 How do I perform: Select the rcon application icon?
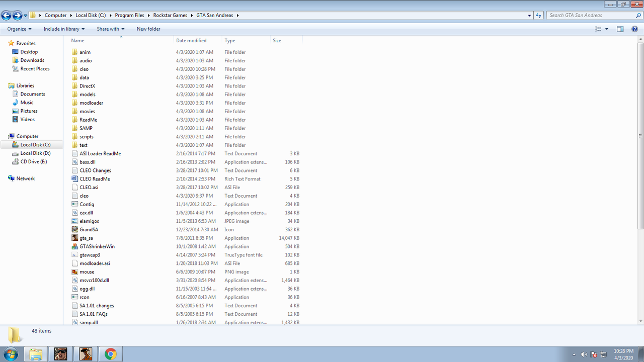[x=75, y=298]
